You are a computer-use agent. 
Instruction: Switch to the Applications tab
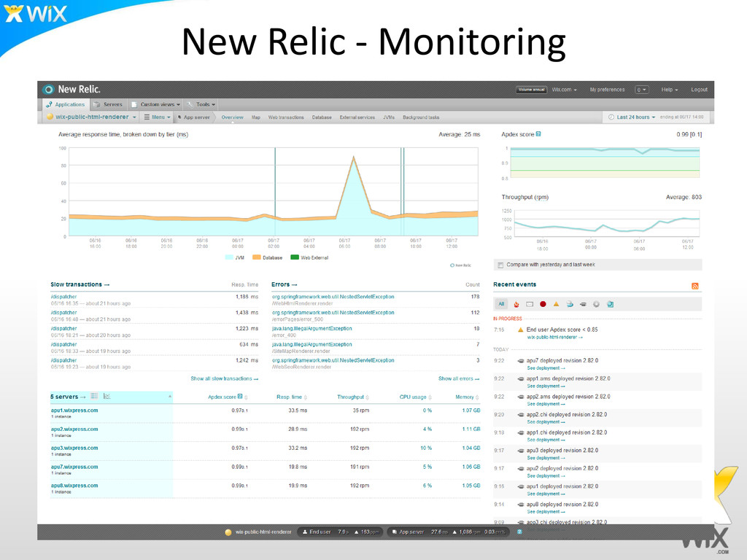pyautogui.click(x=65, y=104)
